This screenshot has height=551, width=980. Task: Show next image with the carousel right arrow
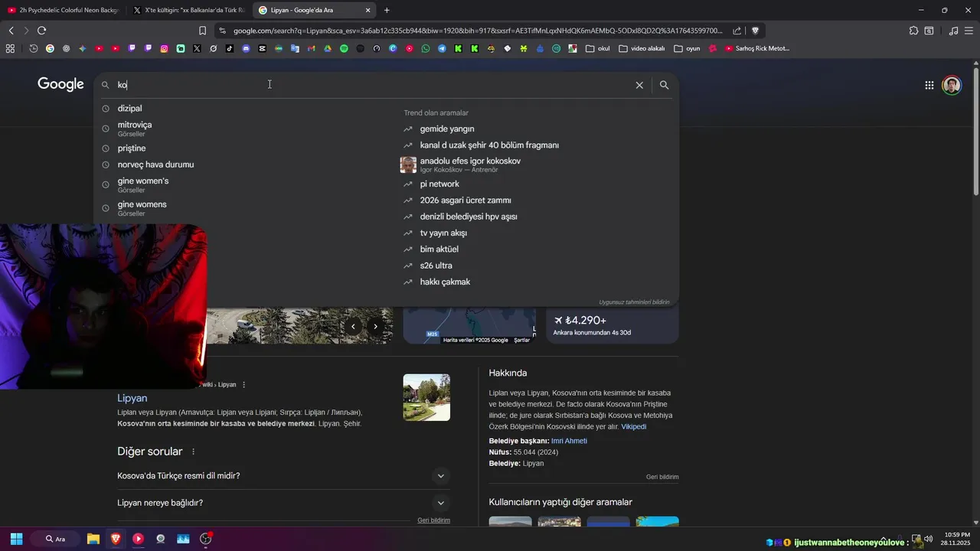375,326
